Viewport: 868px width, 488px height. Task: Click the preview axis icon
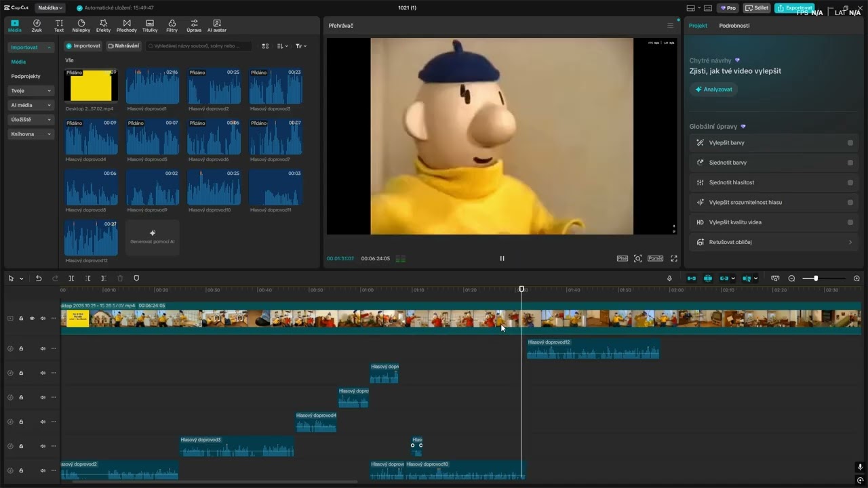click(x=747, y=279)
